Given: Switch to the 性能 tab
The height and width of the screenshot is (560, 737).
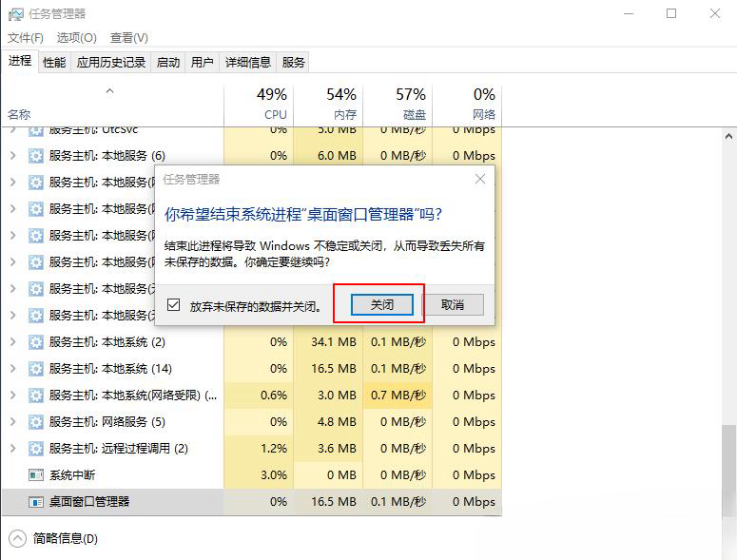Looking at the screenshot, I should pos(54,63).
